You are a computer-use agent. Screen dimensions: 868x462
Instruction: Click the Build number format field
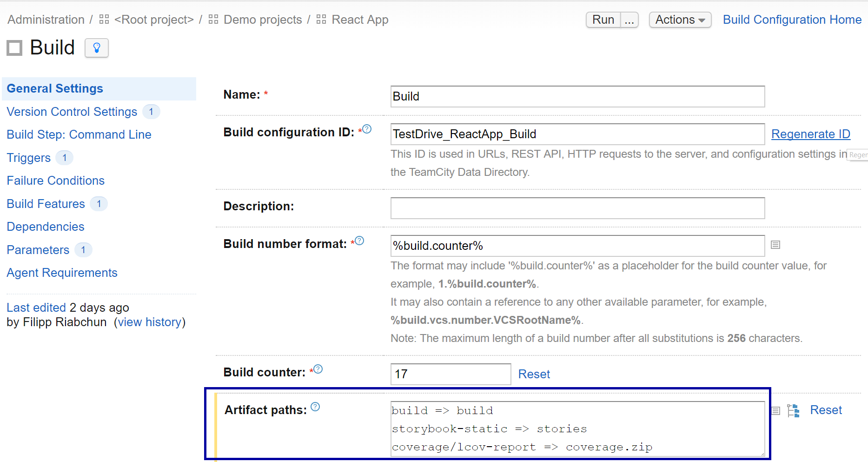578,246
